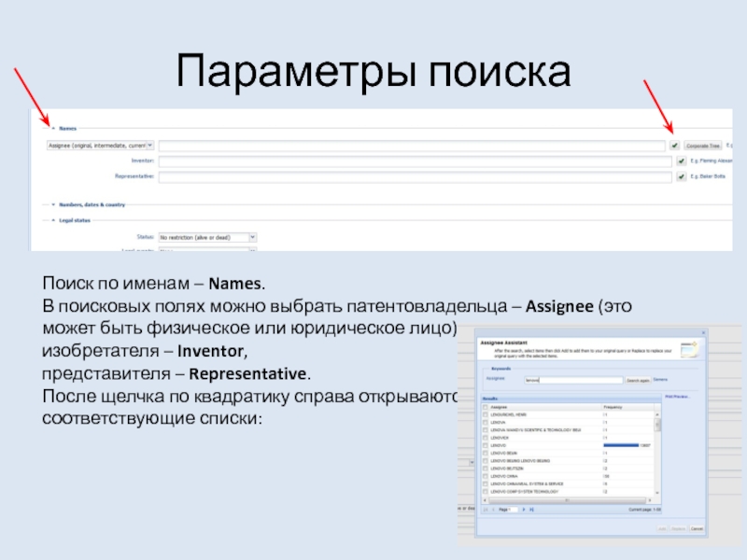
Task: Go to previous results page arrow
Action: coord(493,510)
